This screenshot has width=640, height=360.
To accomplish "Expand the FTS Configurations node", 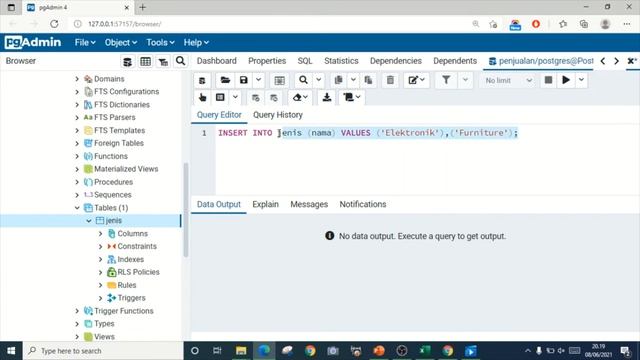I will (x=77, y=92).
